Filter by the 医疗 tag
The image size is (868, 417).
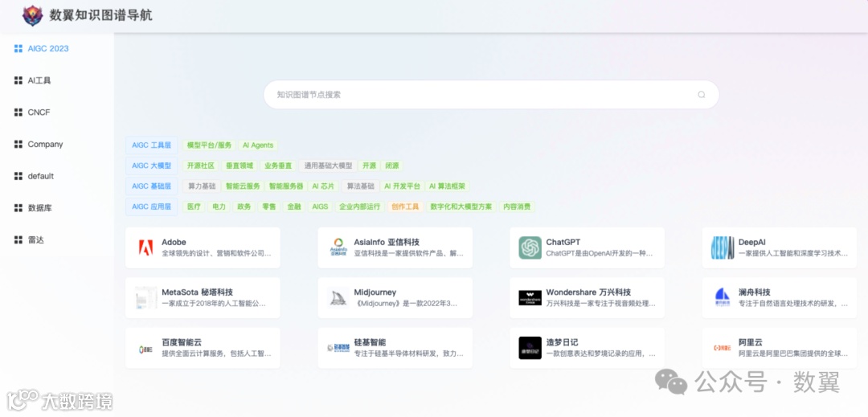[x=194, y=206]
